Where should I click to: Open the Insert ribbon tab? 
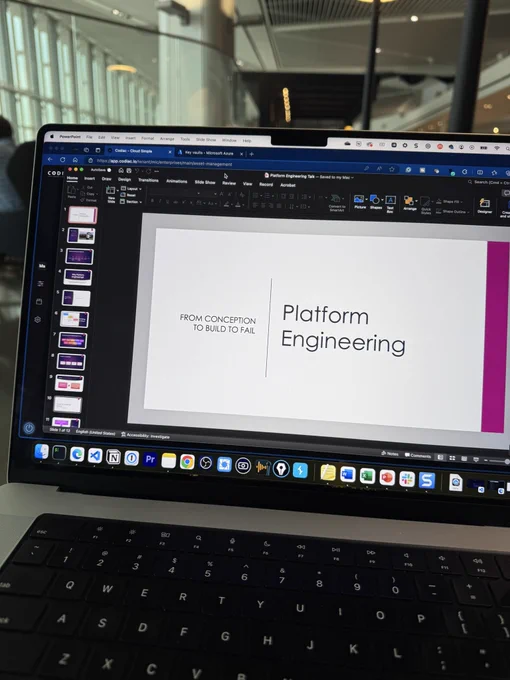[x=89, y=178]
